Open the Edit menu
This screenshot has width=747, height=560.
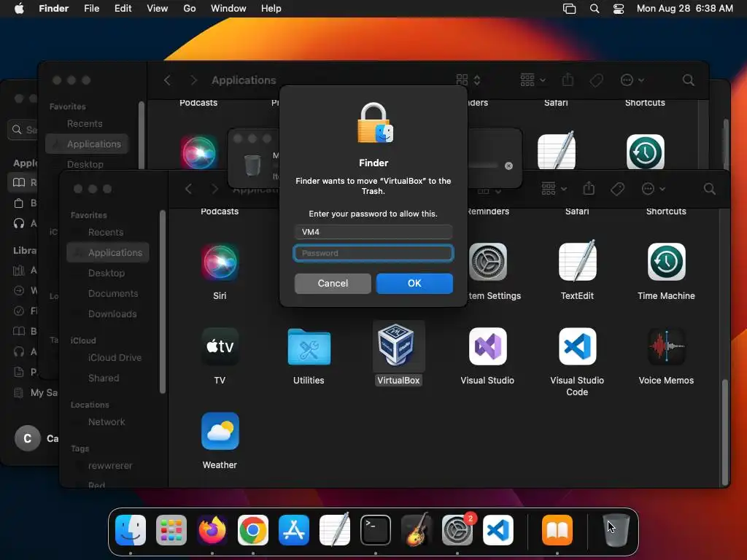(x=123, y=9)
